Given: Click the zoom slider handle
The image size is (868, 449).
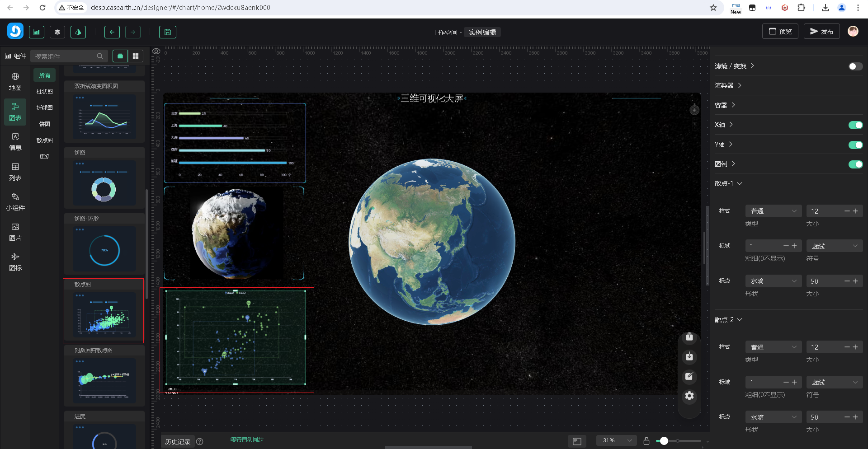Looking at the screenshot, I should 664,441.
